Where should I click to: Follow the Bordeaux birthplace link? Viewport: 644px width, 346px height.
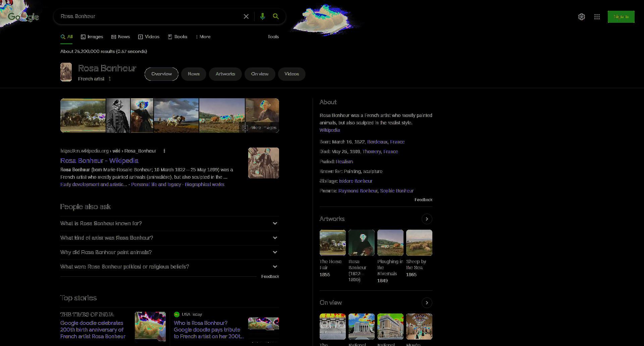(377, 142)
